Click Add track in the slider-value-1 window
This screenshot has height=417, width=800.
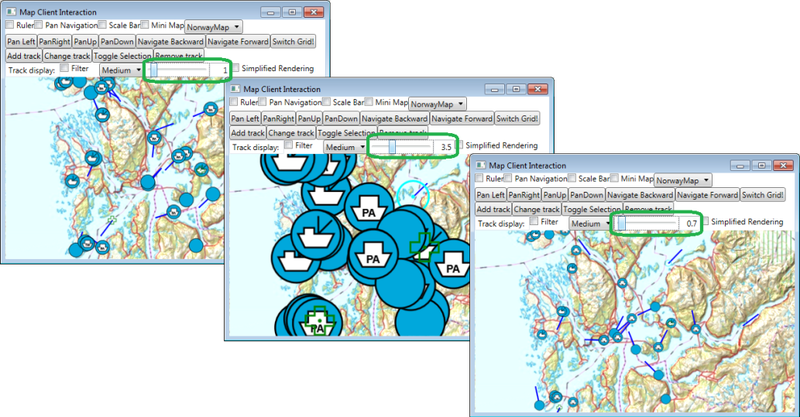click(x=24, y=56)
